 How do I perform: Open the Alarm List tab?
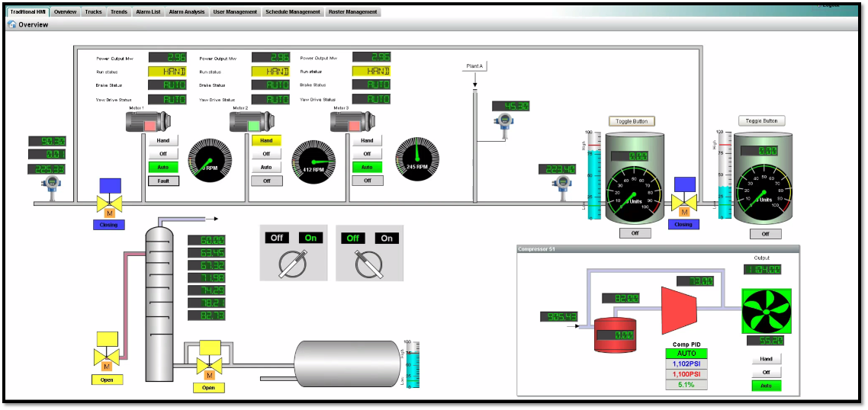pos(149,11)
